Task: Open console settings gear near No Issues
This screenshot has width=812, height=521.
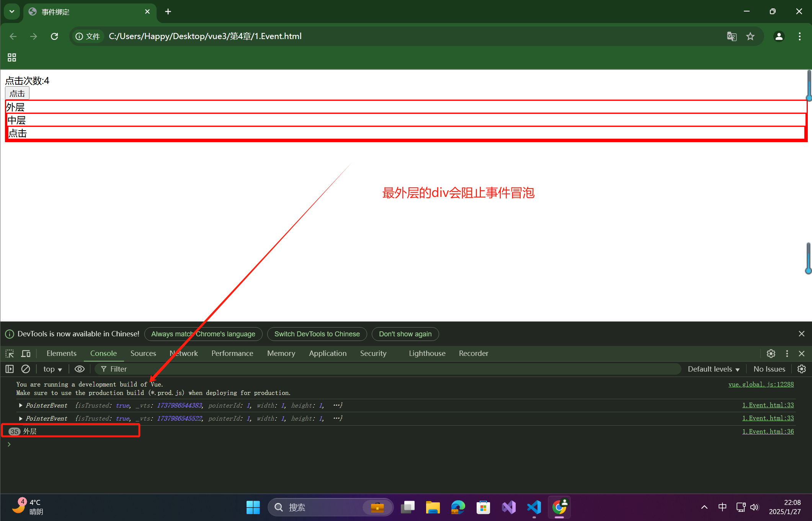Action: tap(802, 369)
